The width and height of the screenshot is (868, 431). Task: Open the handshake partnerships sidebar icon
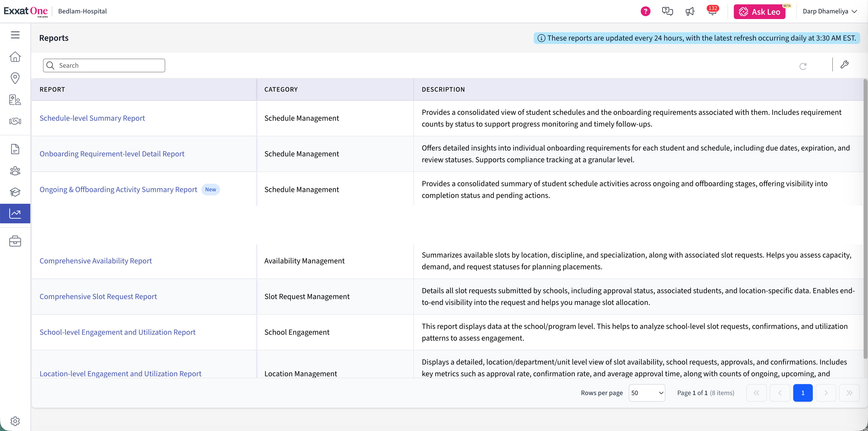click(x=15, y=121)
